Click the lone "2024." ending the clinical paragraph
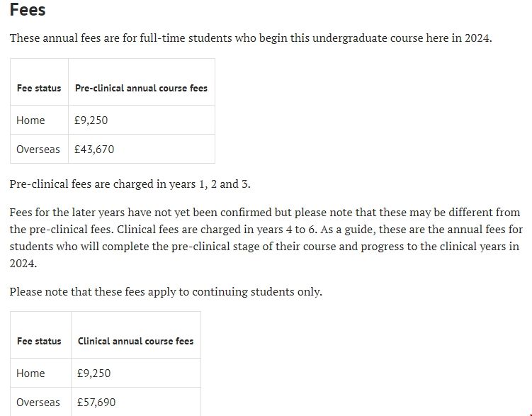 (23, 264)
